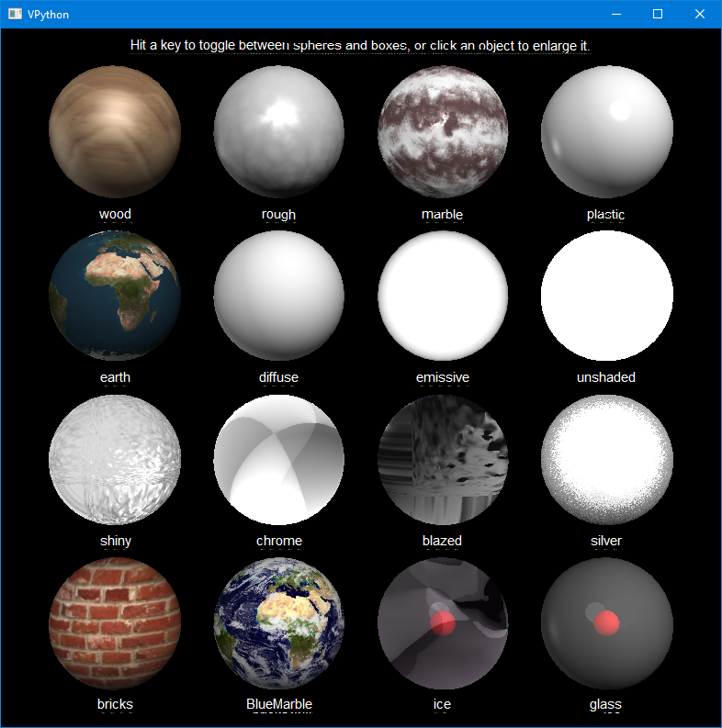Viewport: 722px width, 728px height.
Task: Click the unshaded flat white sphere
Action: (x=607, y=296)
